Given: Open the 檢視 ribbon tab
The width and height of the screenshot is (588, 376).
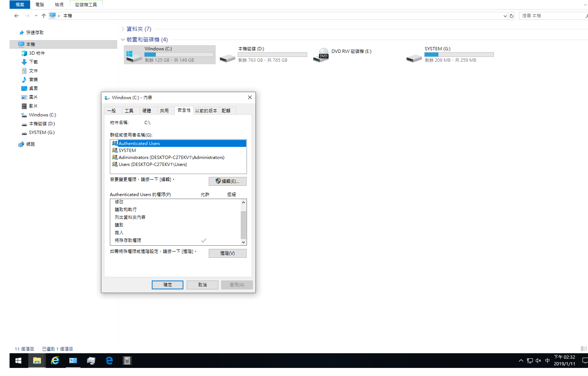Looking at the screenshot, I should click(x=59, y=4).
